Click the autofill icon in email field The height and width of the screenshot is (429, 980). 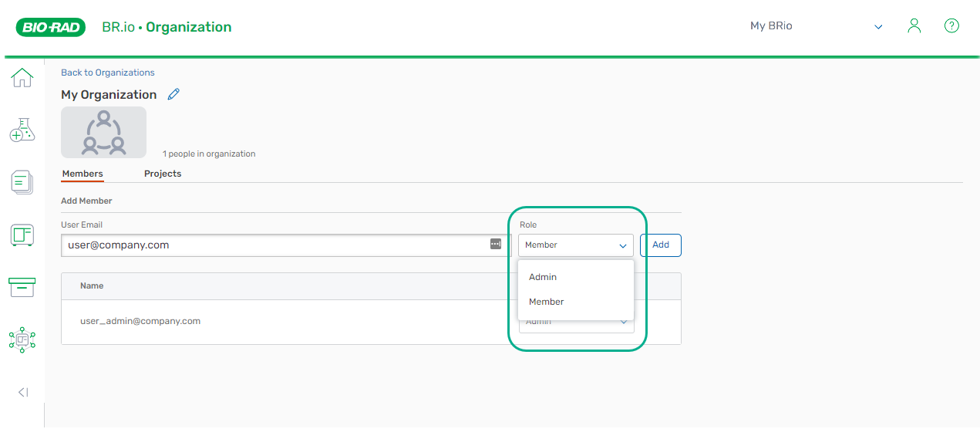click(x=495, y=245)
